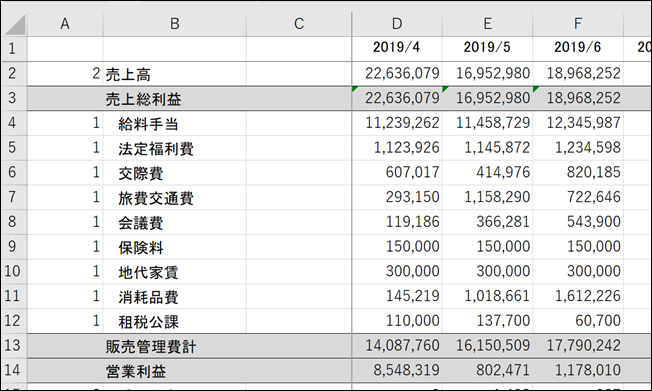Click cell containing 145,219
This screenshot has width=652, height=391.
pyautogui.click(x=397, y=296)
